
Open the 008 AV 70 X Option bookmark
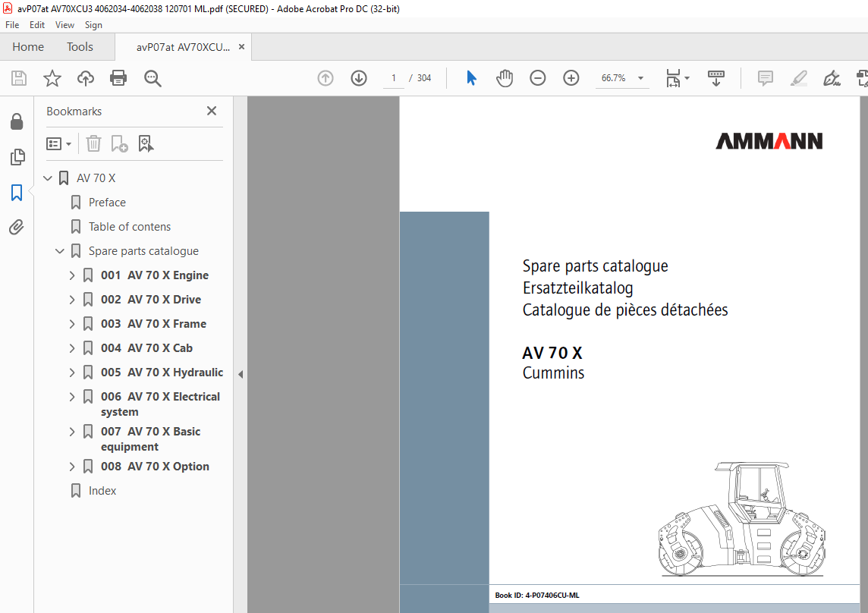point(155,467)
